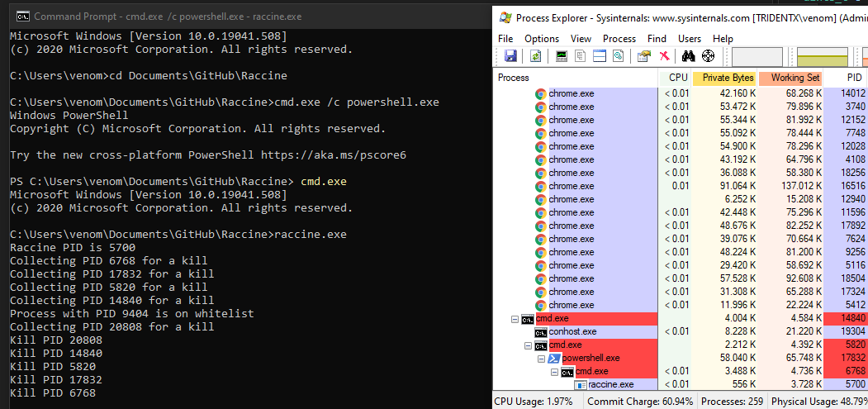Collapse the cmd.exe tree node with PID 6768

pyautogui.click(x=555, y=373)
